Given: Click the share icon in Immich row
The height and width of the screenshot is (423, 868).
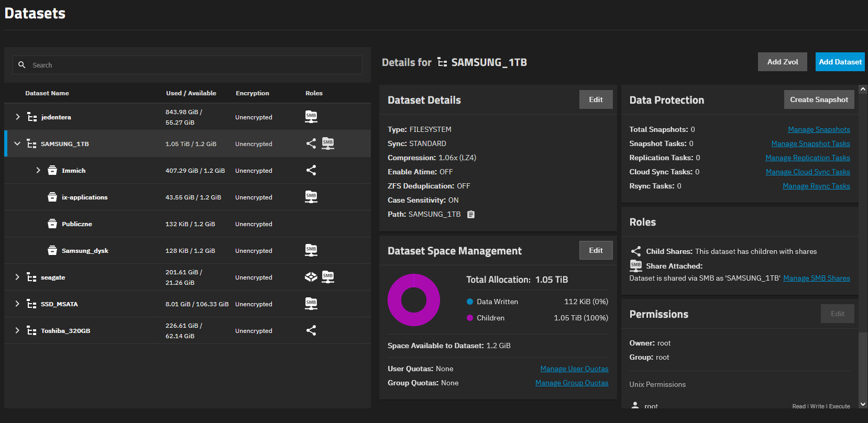Looking at the screenshot, I should coord(311,170).
